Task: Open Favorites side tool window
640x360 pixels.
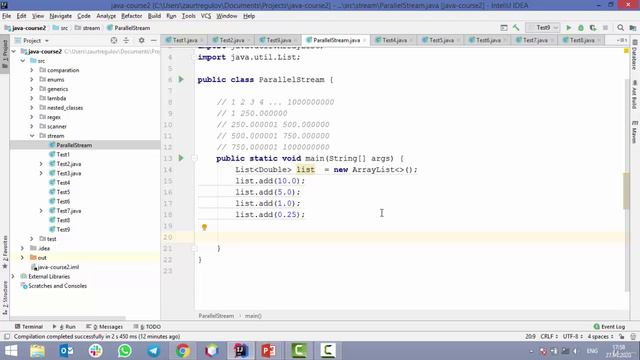Action: (x=5, y=252)
